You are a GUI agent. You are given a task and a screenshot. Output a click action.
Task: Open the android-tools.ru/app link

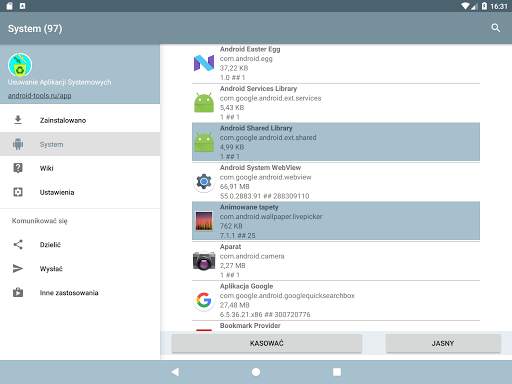[39, 95]
